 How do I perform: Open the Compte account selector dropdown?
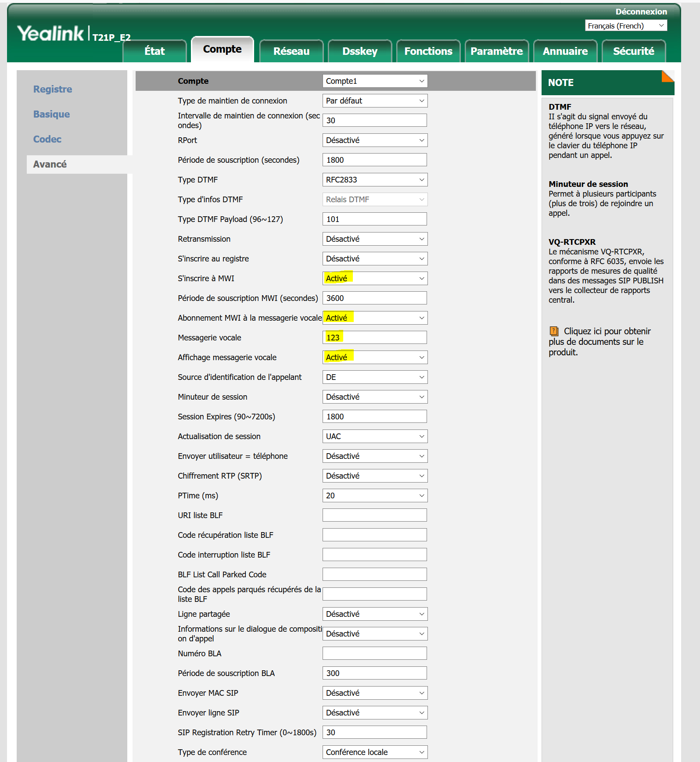coord(374,81)
